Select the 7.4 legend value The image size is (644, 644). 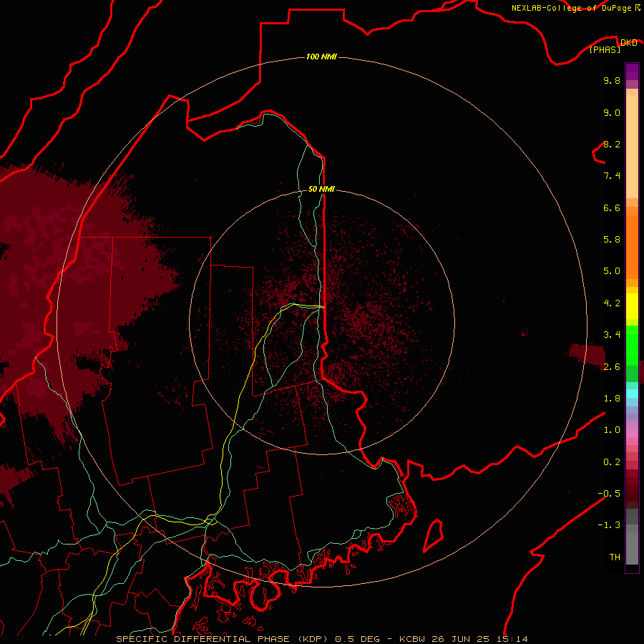pyautogui.click(x=612, y=176)
